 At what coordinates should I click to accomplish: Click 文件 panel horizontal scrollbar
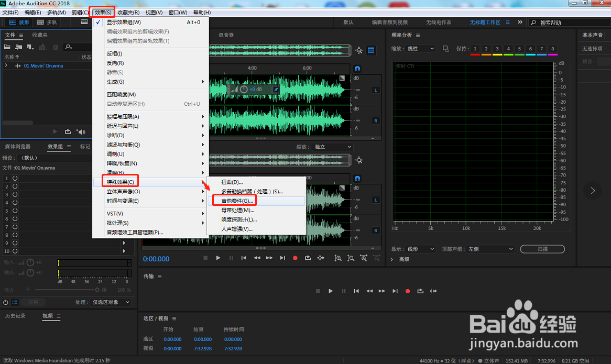pyautogui.click(x=17, y=123)
